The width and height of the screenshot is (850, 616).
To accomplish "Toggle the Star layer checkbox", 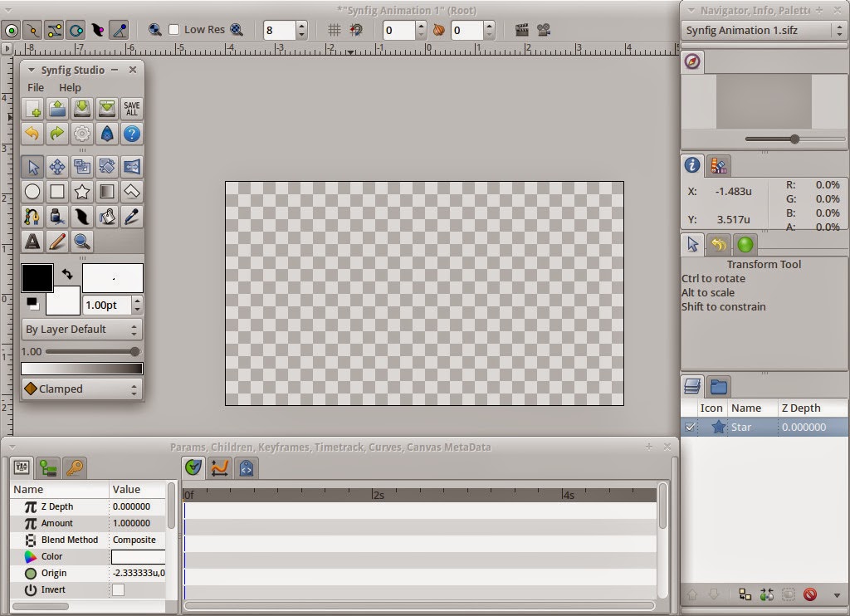I will pos(690,428).
